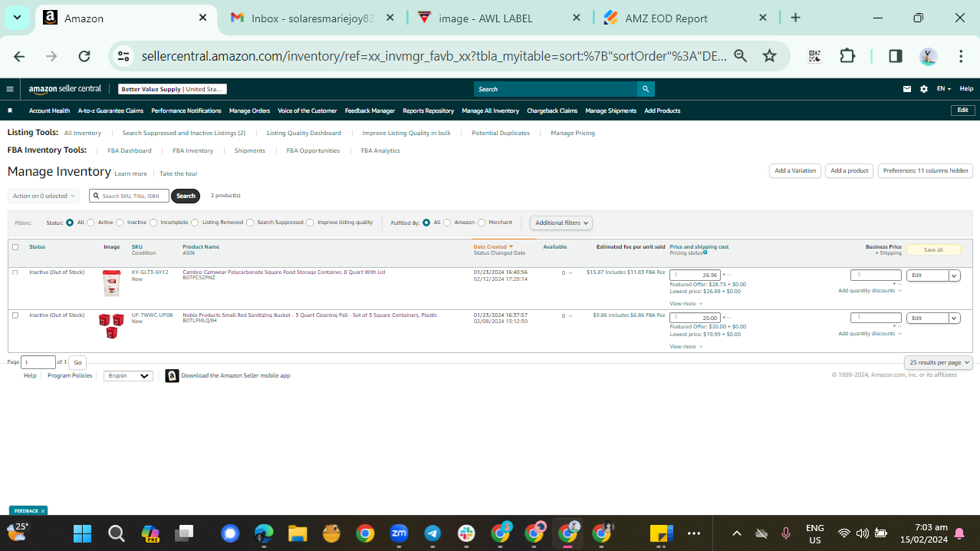980x551 pixels.
Task: Open the settings gear in Seller Central
Action: [924, 89]
